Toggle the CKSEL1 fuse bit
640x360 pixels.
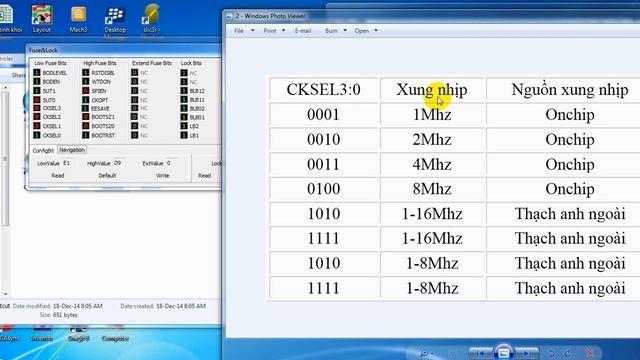tap(37, 126)
